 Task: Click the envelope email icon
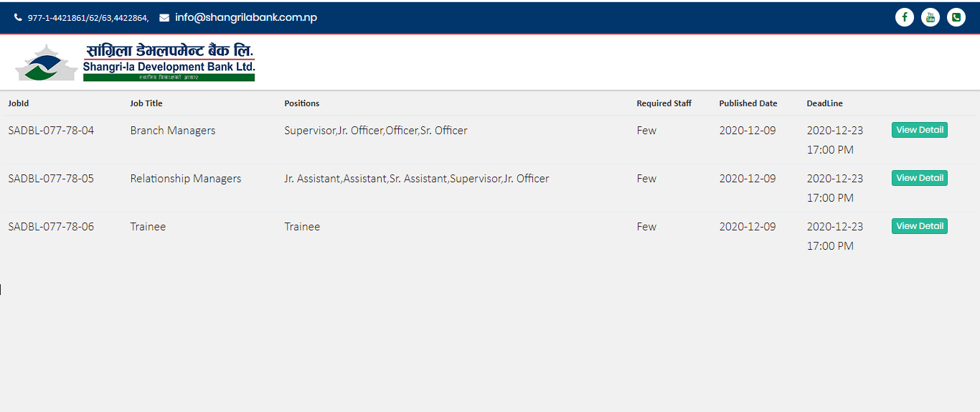point(164,18)
